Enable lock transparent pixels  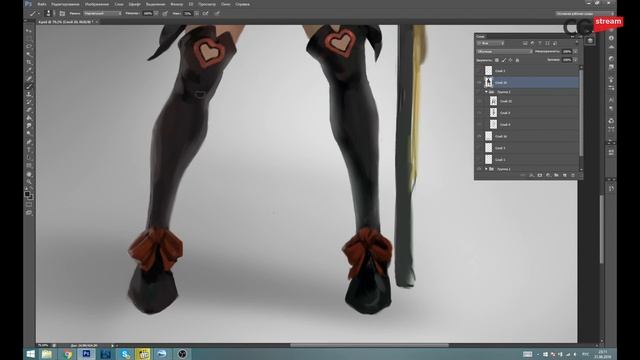coord(497,60)
